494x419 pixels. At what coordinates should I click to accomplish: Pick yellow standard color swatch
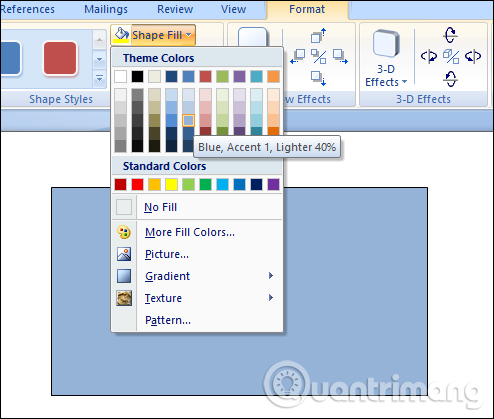tap(171, 184)
